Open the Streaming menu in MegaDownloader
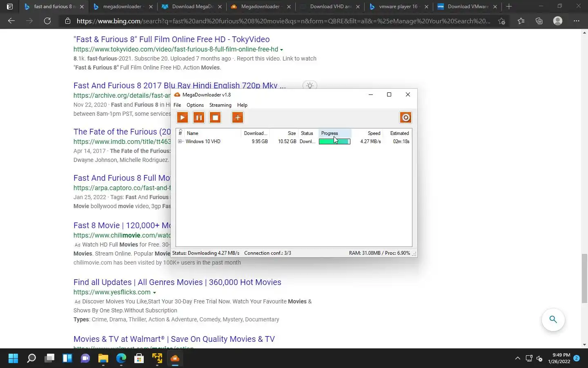The width and height of the screenshot is (588, 368). coord(220,105)
